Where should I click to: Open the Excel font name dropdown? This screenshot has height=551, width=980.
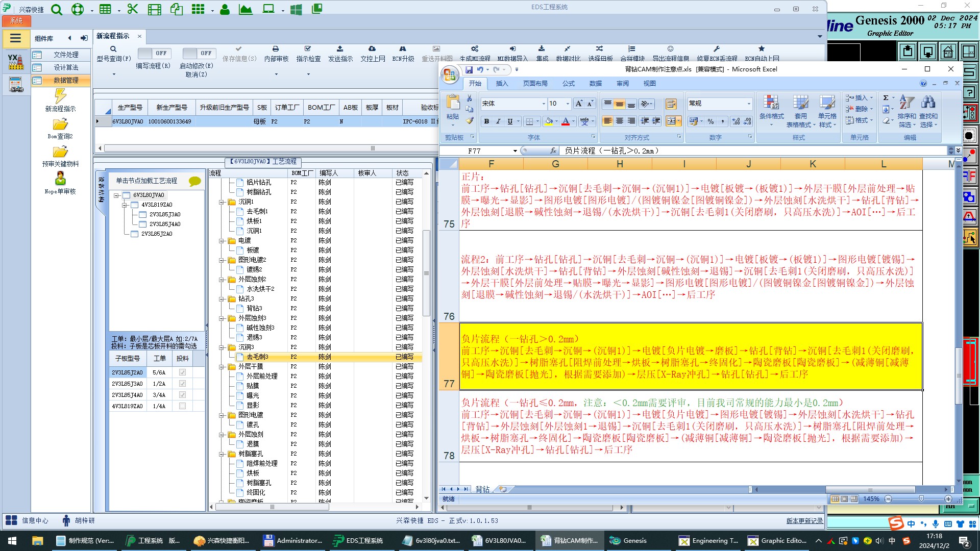pos(544,104)
